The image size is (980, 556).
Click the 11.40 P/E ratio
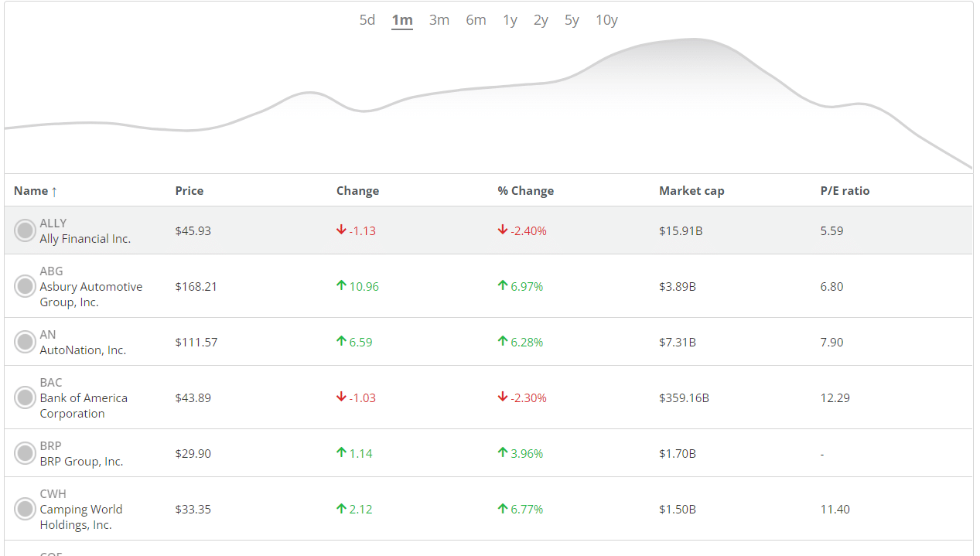click(x=835, y=510)
